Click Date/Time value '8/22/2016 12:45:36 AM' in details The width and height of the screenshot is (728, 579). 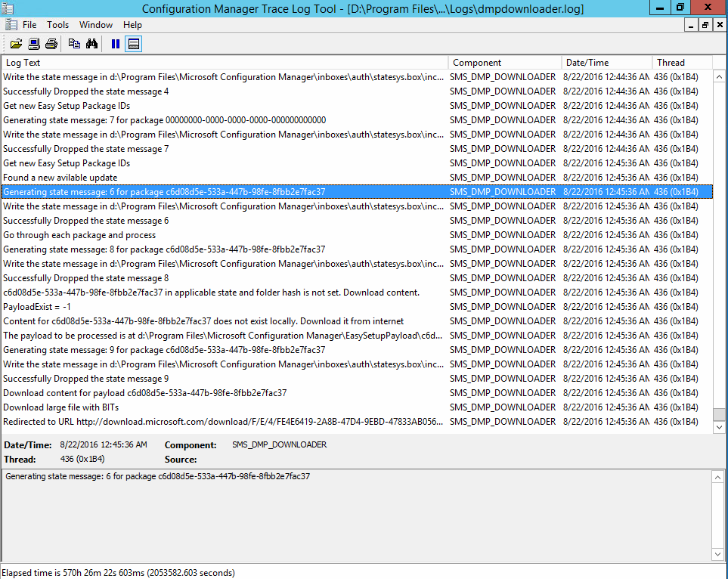point(104,444)
